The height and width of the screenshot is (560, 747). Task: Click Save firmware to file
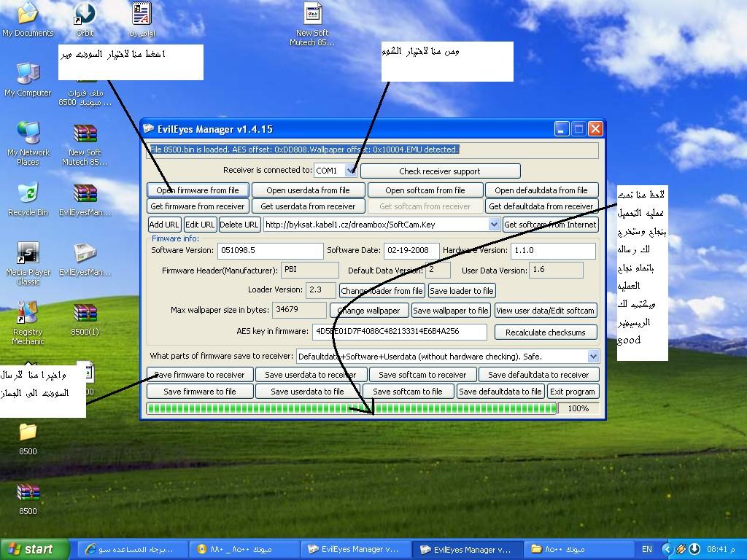point(200,392)
